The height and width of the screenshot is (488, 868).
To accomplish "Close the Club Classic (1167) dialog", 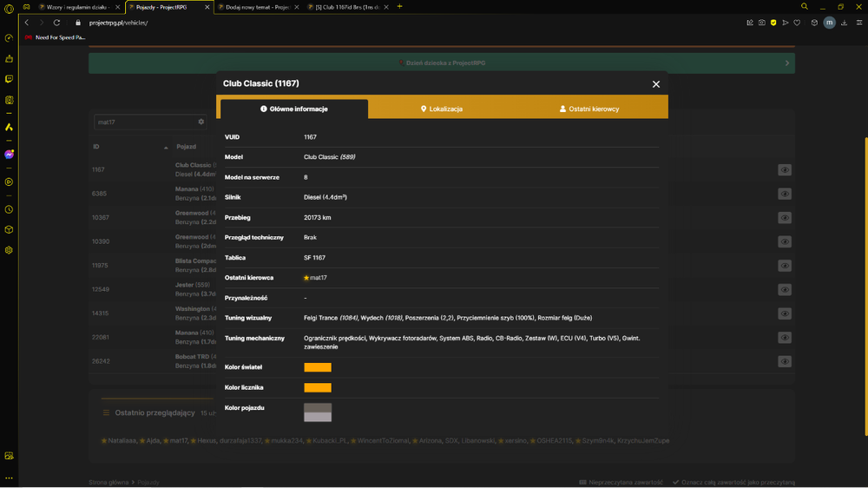I will pyautogui.click(x=656, y=84).
